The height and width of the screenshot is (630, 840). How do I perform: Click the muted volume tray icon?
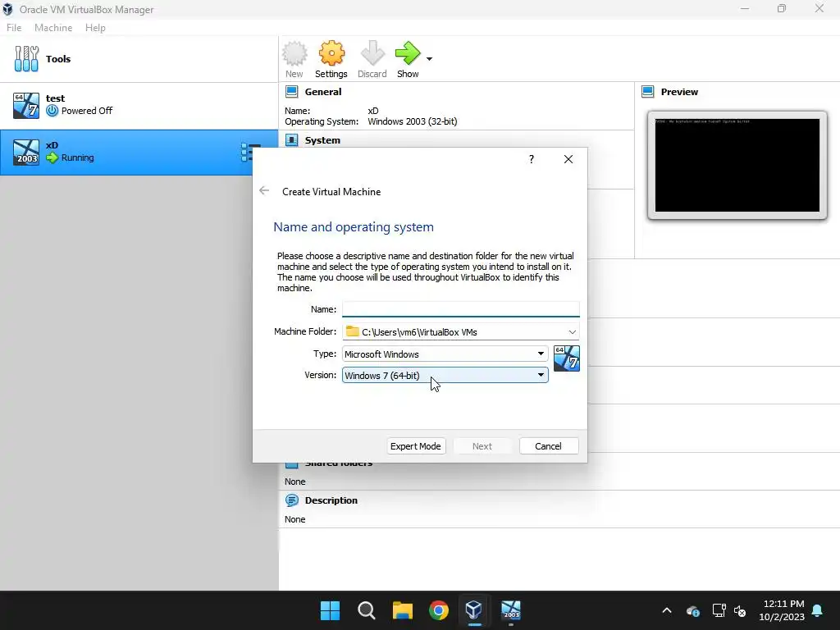[x=740, y=610]
